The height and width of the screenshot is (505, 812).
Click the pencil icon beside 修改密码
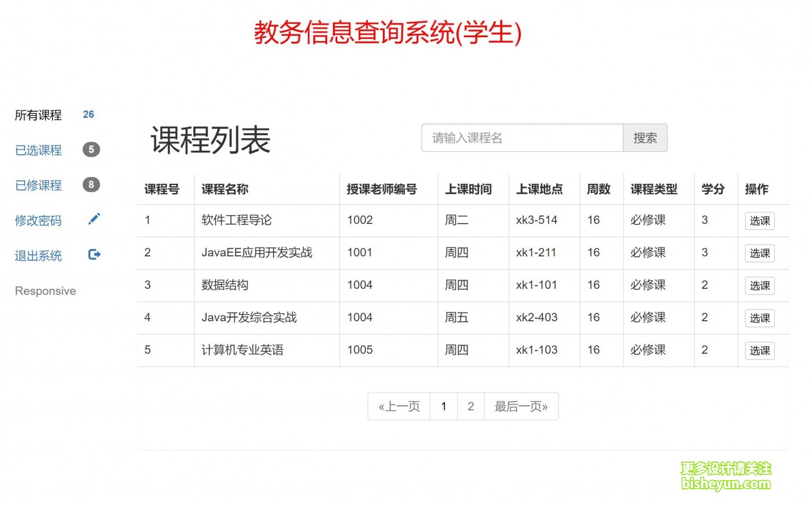click(94, 219)
